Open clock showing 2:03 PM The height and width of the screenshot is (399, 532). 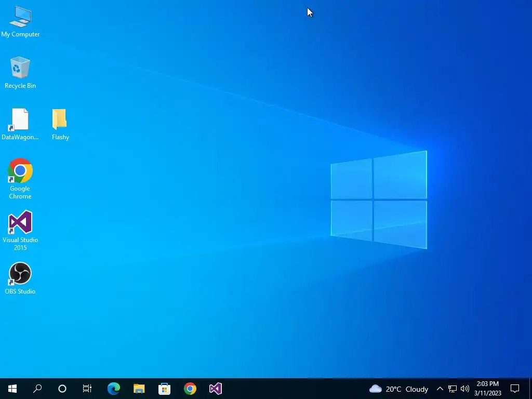[487, 389]
